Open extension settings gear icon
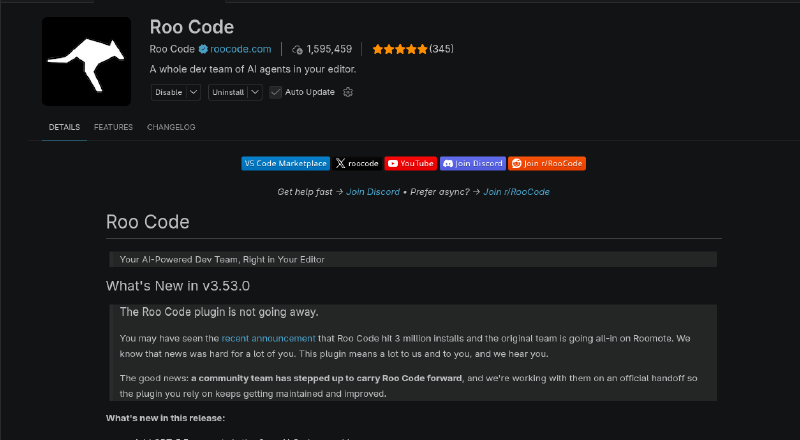This screenshot has height=440, width=800. (x=348, y=92)
